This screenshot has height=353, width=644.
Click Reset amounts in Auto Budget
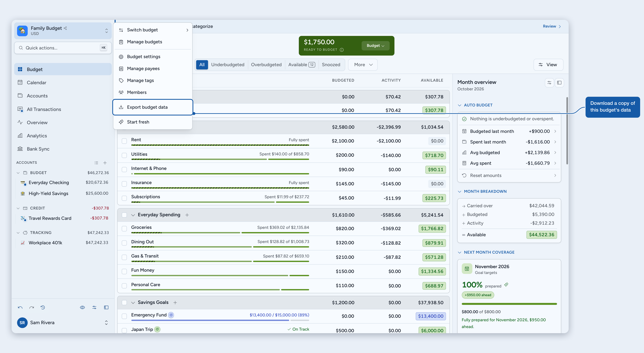click(x=509, y=176)
